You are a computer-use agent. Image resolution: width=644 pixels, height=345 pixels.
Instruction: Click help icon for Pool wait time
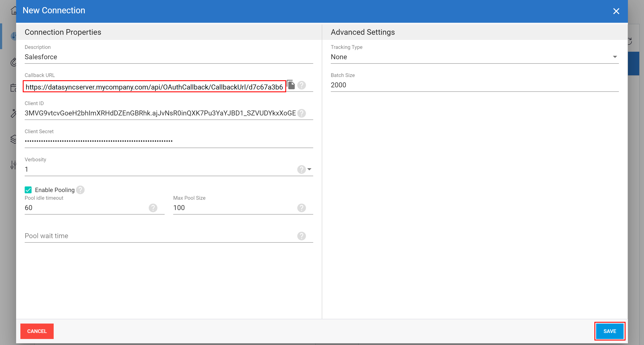[x=302, y=236]
